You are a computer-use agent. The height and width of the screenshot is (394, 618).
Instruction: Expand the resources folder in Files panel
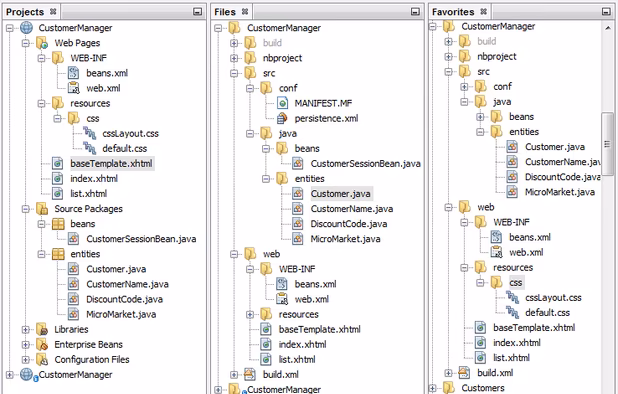(250, 314)
